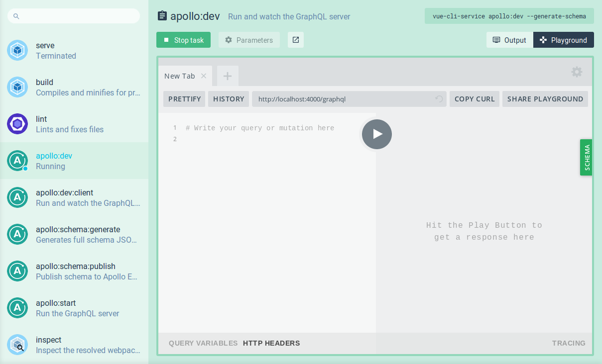Click the reload schema icon in URL bar
602x364 pixels.
click(439, 99)
